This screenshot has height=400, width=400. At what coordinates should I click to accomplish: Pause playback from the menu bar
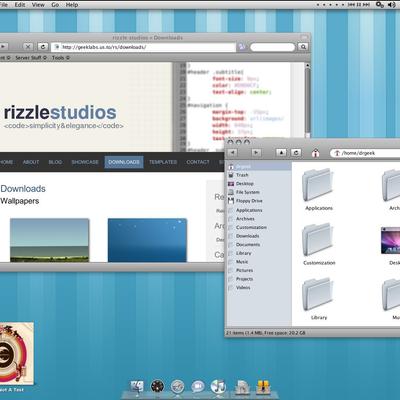[359, 5]
